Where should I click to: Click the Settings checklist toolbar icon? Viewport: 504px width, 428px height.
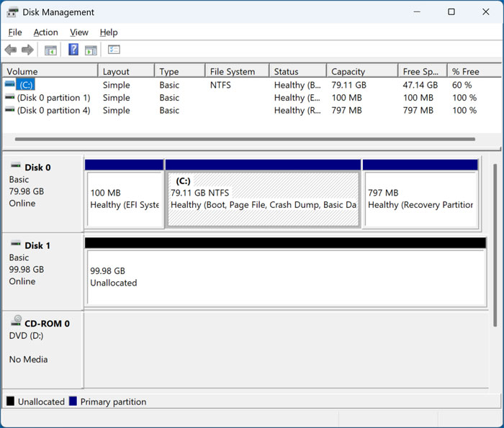[114, 50]
